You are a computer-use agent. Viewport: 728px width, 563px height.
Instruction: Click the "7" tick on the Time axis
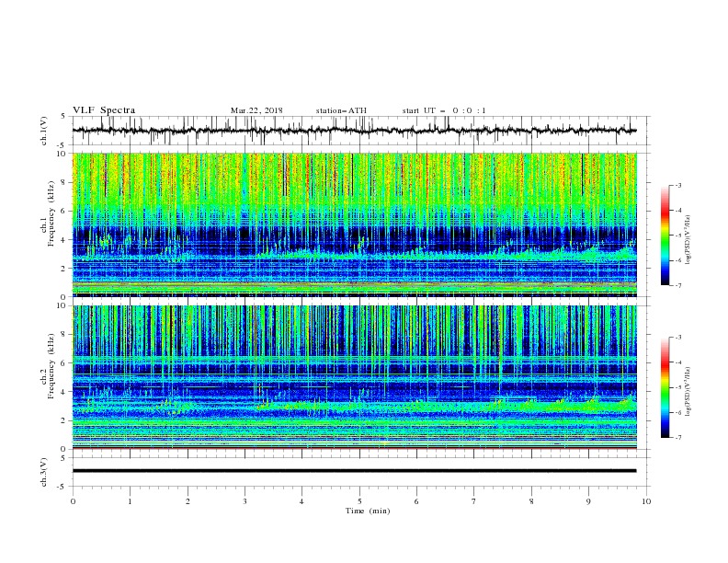(x=474, y=501)
